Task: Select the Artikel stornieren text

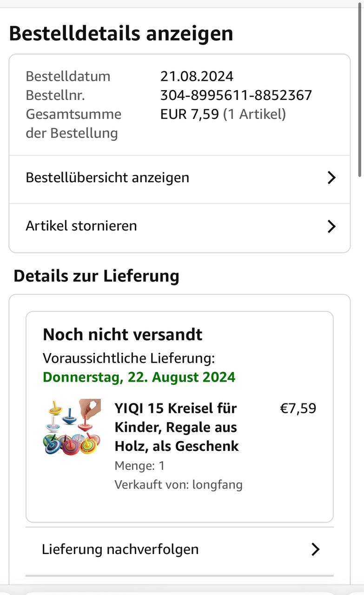Action: [81, 226]
